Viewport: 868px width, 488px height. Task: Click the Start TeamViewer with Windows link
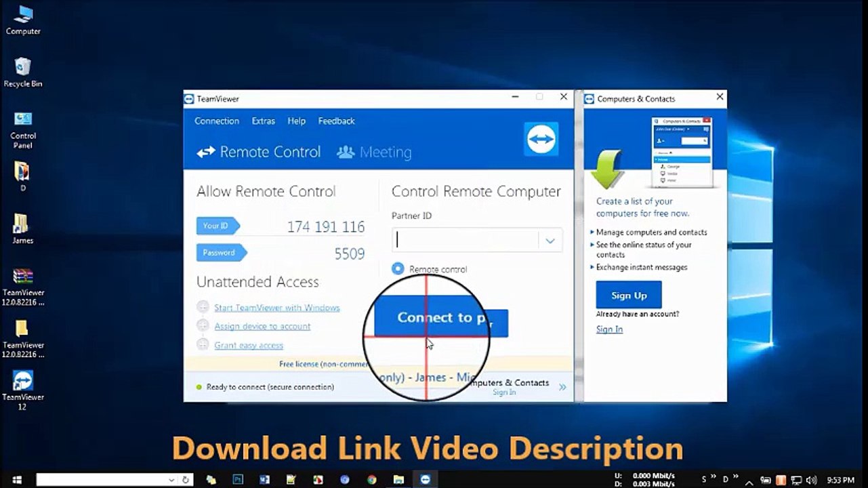tap(277, 307)
